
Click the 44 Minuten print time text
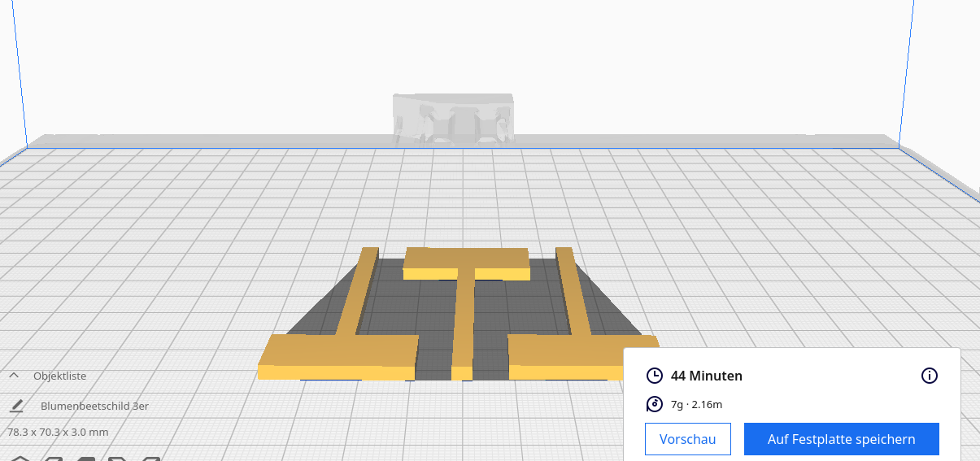pyautogui.click(x=707, y=376)
